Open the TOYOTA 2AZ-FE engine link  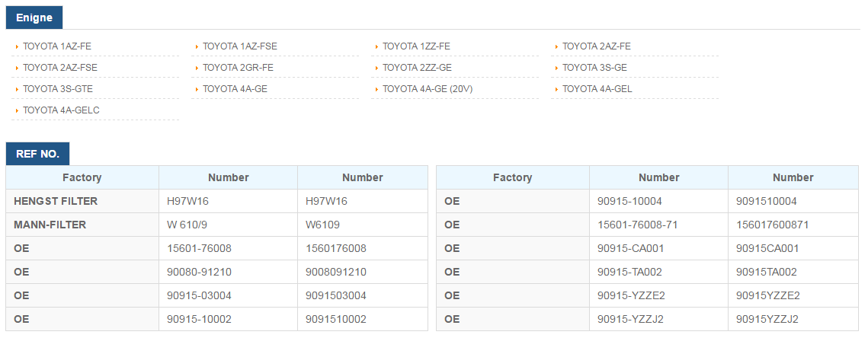click(596, 46)
